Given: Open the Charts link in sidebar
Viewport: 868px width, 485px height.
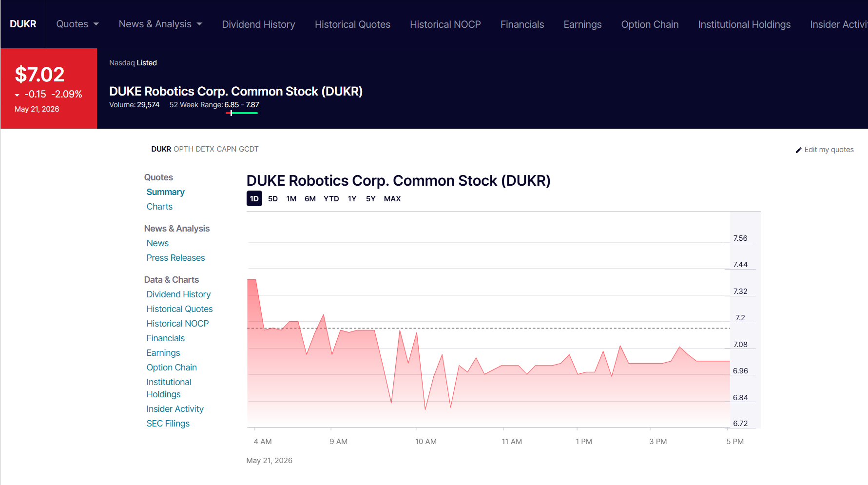Looking at the screenshot, I should pyautogui.click(x=159, y=207).
